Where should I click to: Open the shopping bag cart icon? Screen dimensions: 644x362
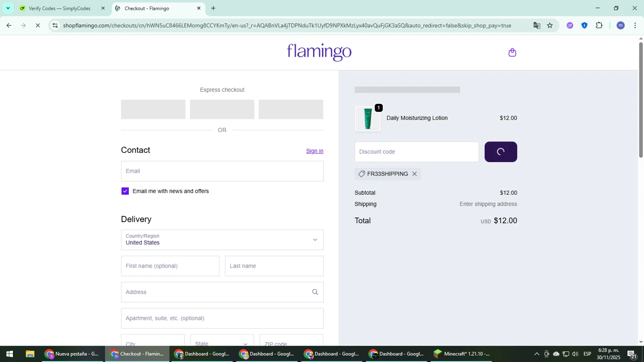tap(512, 52)
